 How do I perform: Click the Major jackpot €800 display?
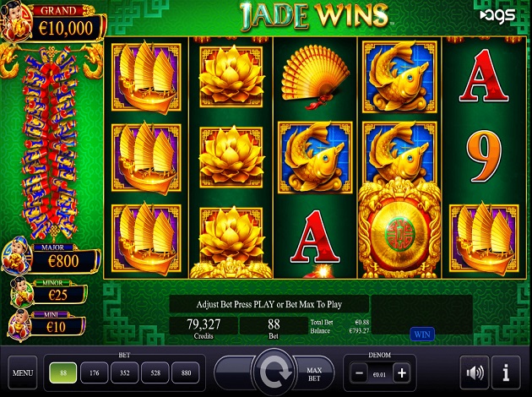point(63,261)
